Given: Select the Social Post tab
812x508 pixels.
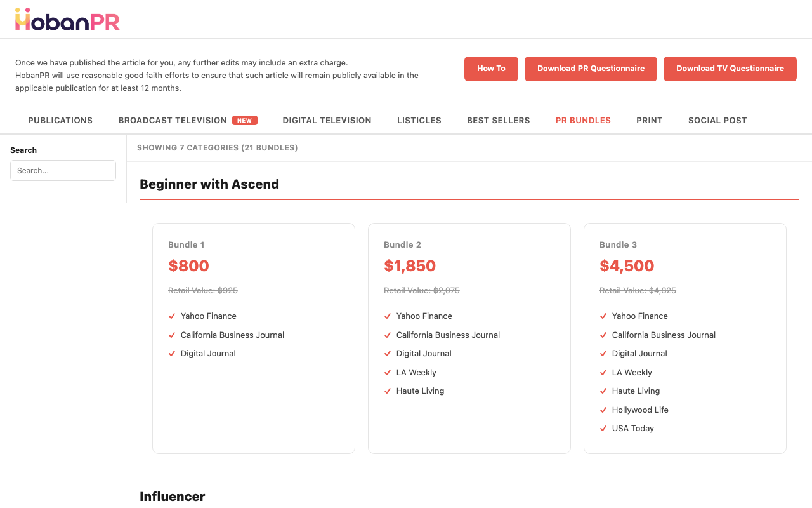Looking at the screenshot, I should (717, 120).
